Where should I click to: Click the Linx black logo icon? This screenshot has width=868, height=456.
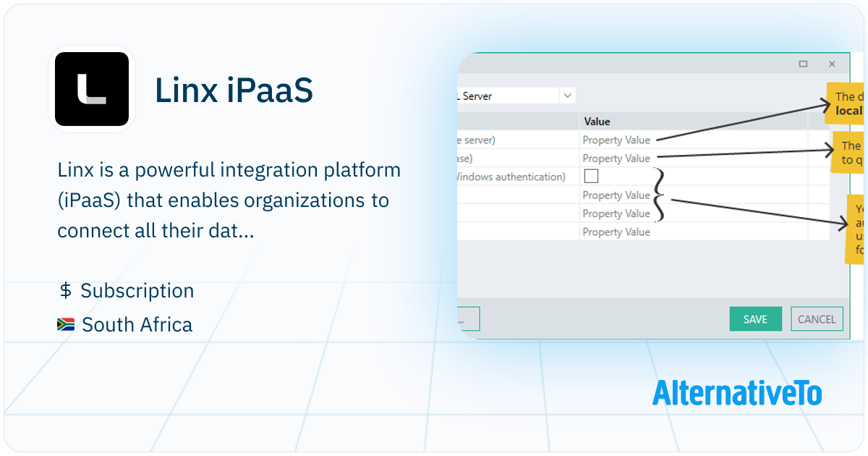click(x=92, y=89)
